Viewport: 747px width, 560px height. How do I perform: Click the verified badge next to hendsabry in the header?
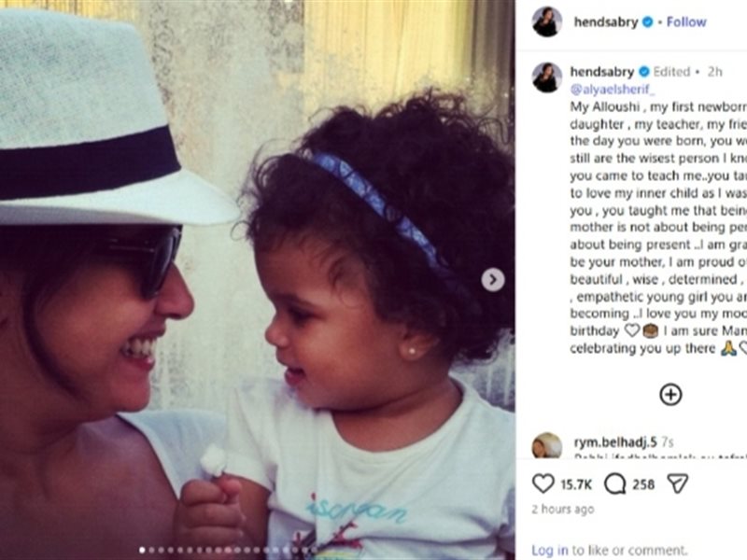click(647, 21)
